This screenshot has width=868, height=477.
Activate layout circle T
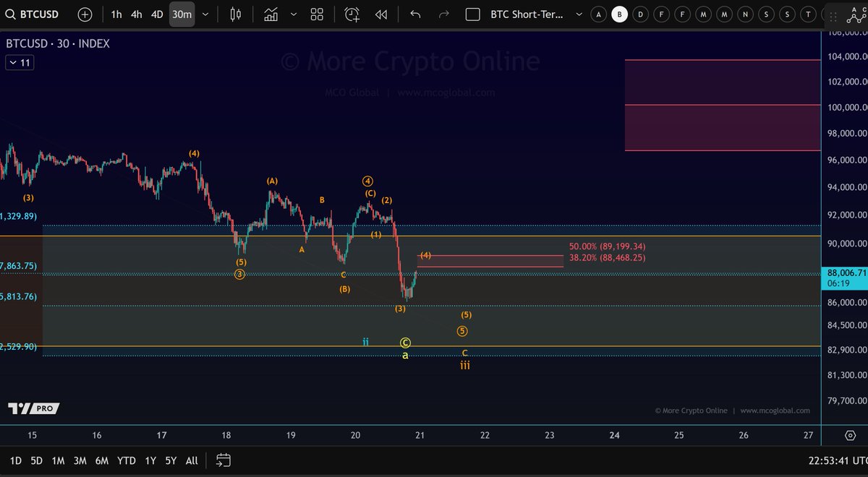point(808,14)
